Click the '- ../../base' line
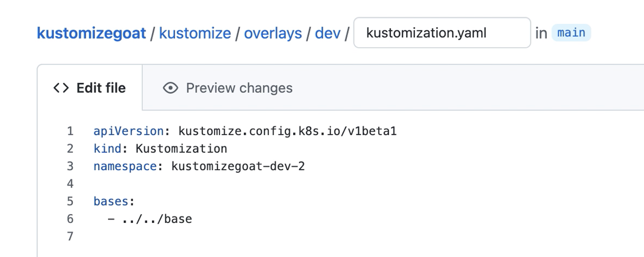 pos(150,219)
